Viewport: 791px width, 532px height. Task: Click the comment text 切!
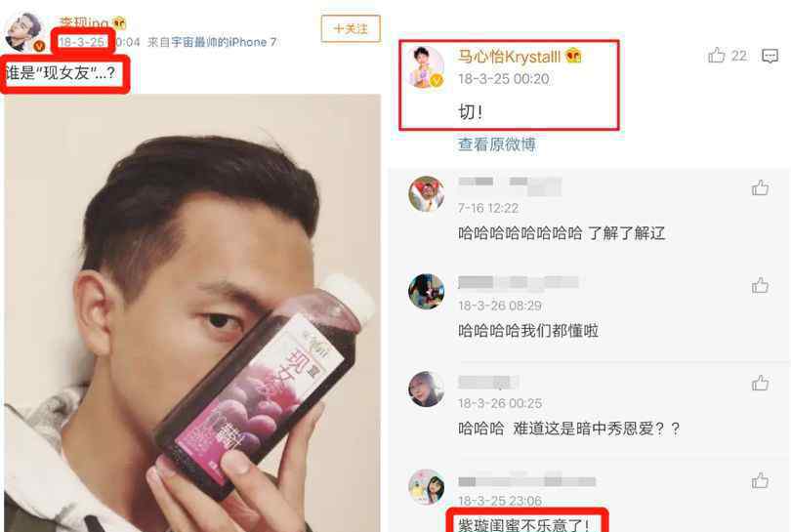[470, 112]
